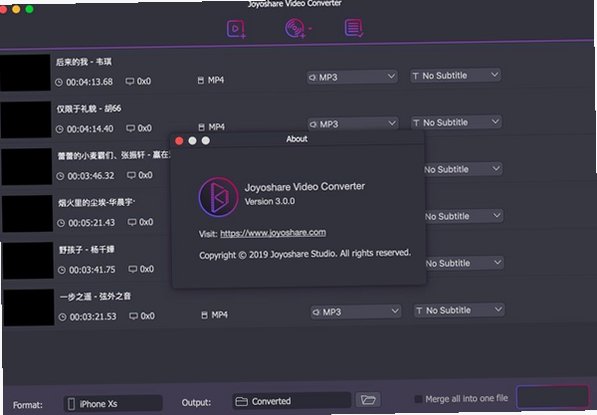Click the Convert button at bottom right
The image size is (597, 415).
coord(553,397)
